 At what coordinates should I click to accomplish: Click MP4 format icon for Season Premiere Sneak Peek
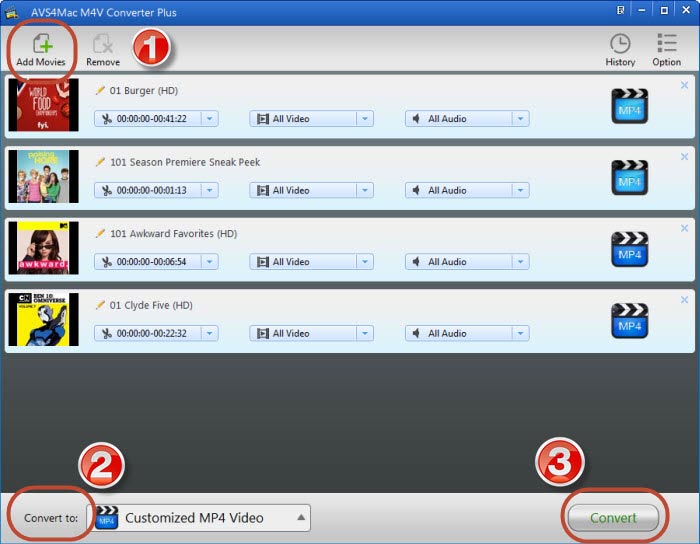point(629,178)
